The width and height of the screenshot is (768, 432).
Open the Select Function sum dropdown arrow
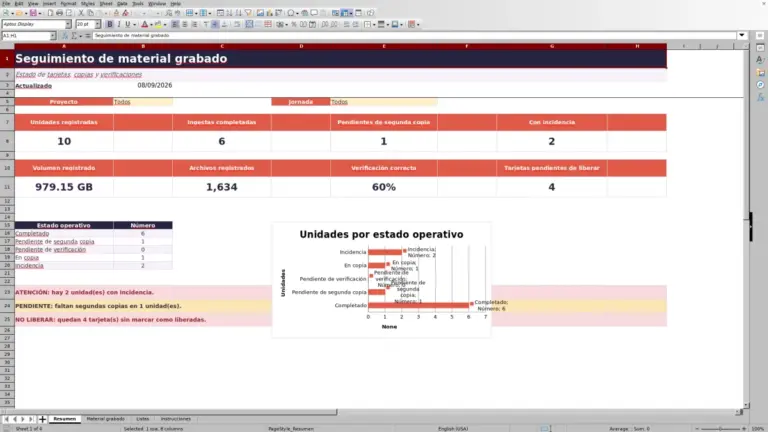point(80,36)
